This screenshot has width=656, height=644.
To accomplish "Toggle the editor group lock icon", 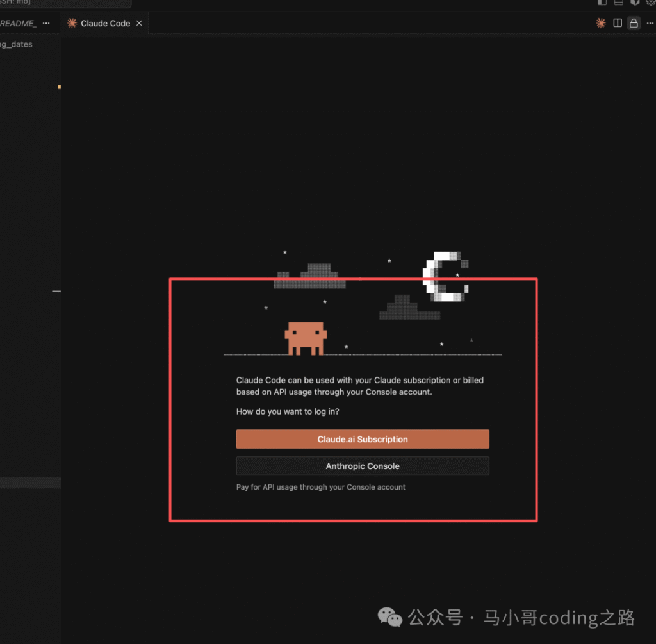I will [x=634, y=23].
